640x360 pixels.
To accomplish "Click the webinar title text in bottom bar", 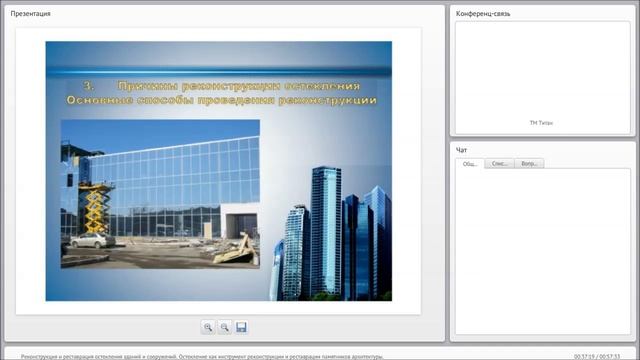I will 202,356.
